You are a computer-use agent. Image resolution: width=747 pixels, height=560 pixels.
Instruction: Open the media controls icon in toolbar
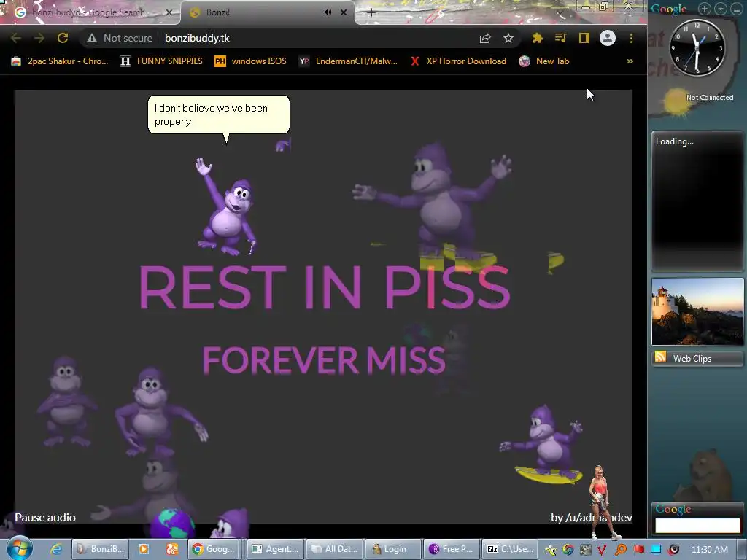click(x=561, y=38)
